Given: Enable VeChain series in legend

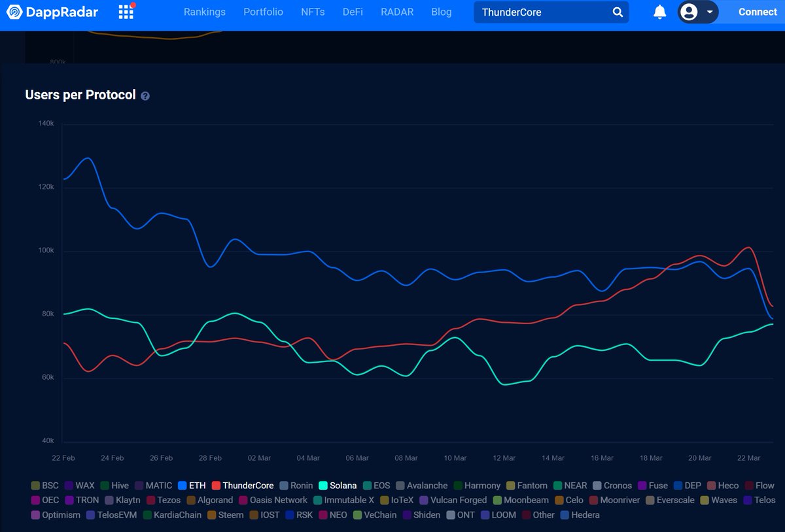Looking at the screenshot, I should [375, 515].
